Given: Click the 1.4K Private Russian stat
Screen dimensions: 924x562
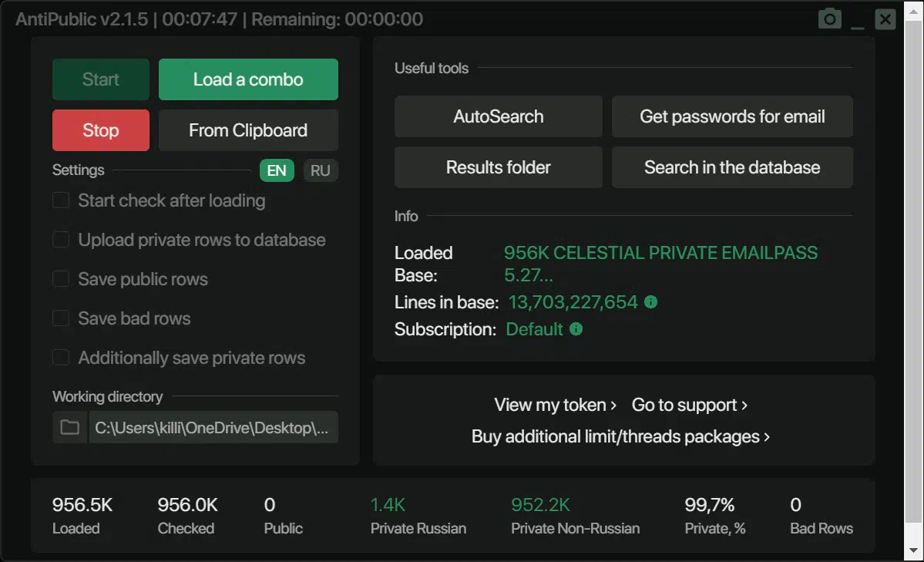Looking at the screenshot, I should click(388, 505).
